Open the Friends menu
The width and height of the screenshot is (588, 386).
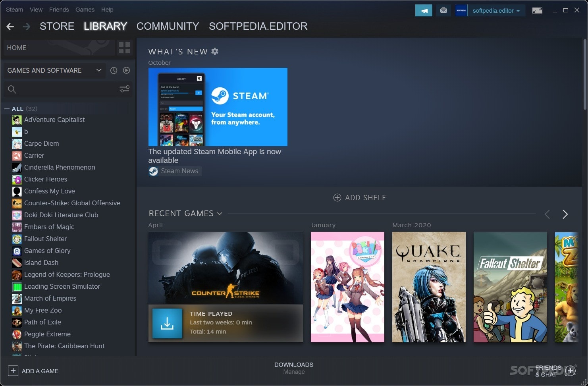click(x=59, y=10)
